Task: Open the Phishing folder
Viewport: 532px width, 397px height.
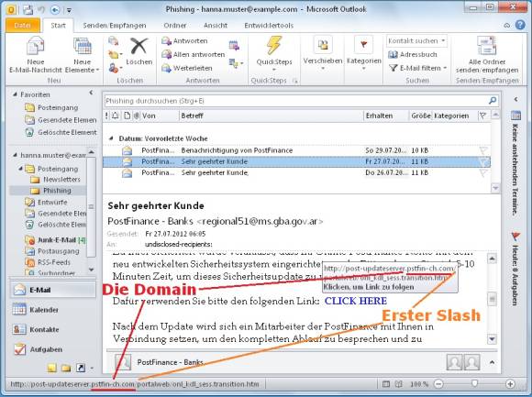Action: coord(50,191)
